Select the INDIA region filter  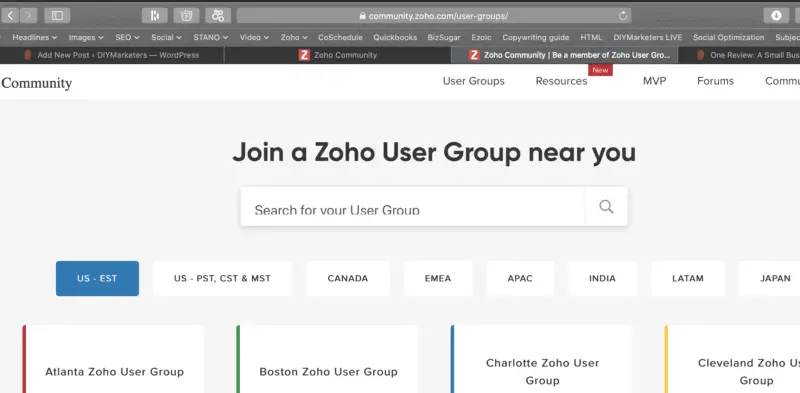coord(603,279)
